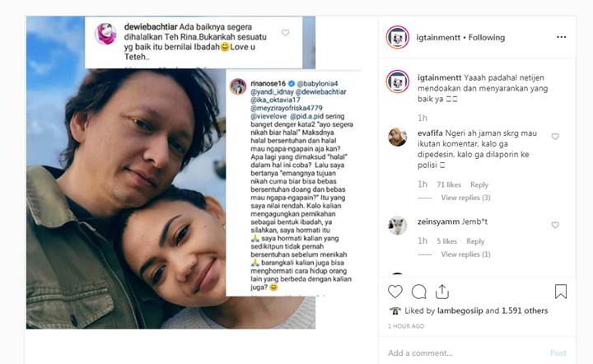Image resolution: width=593 pixels, height=364 pixels.
Task: Expand View replies (1) under zeinsyamm
Action: (x=465, y=254)
